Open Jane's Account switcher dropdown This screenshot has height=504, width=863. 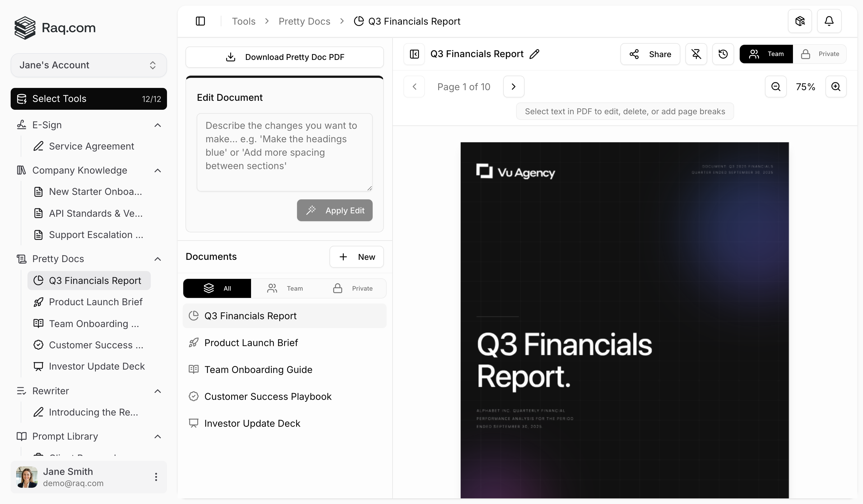89,65
